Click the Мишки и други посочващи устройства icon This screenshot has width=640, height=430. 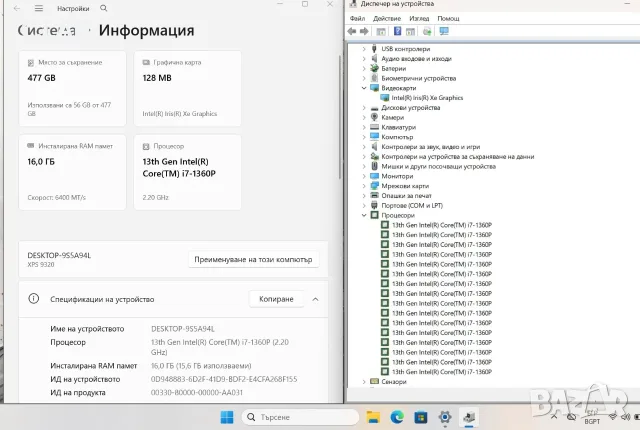point(374,166)
